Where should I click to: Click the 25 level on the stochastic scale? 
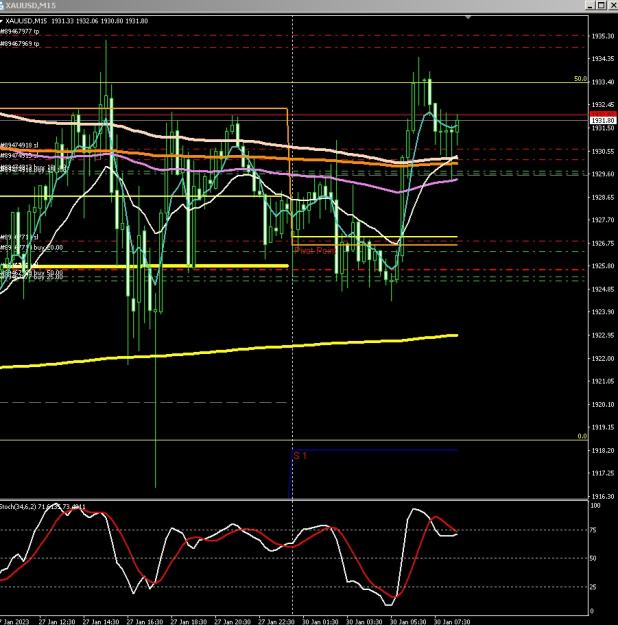tap(593, 587)
